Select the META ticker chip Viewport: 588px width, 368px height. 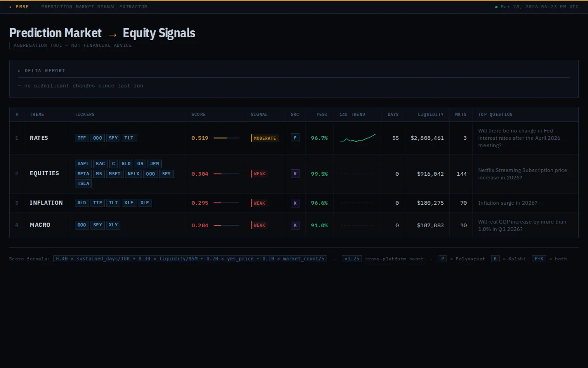pos(83,174)
